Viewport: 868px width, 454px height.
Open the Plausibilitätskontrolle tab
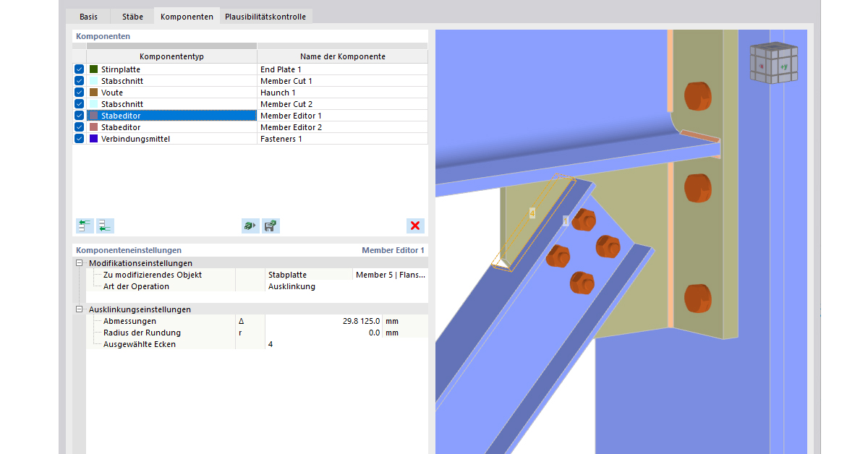tap(265, 17)
